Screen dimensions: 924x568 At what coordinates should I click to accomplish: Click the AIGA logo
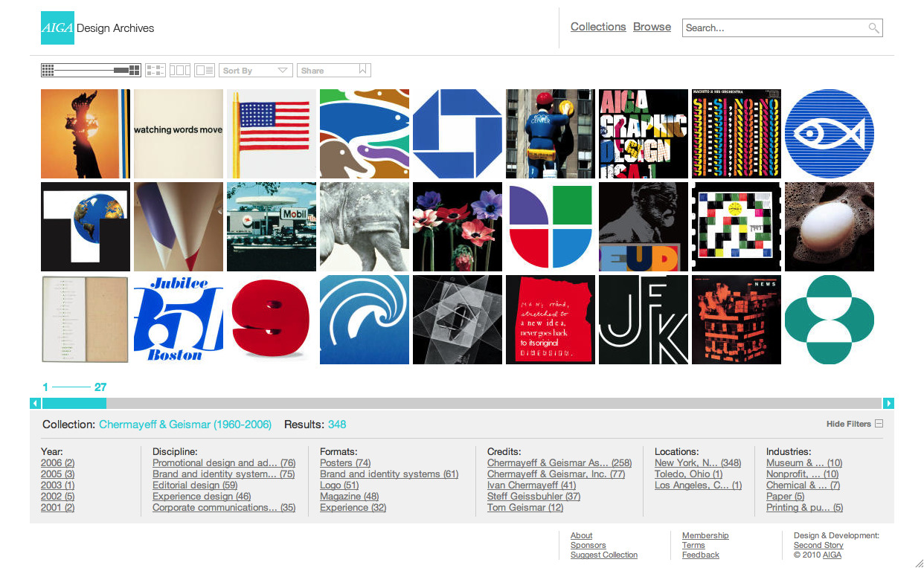(x=57, y=28)
